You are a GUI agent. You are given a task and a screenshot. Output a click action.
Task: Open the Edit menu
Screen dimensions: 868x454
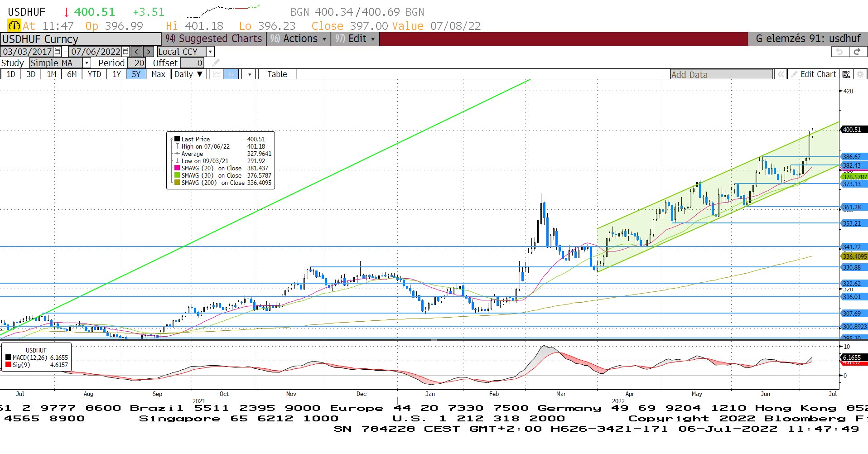(x=355, y=39)
